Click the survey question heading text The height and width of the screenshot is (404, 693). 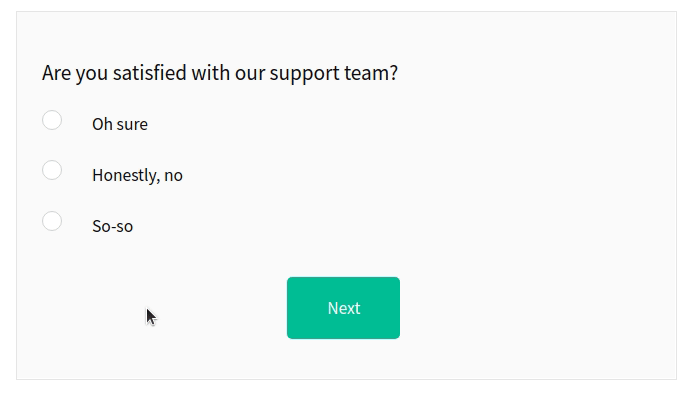220,73
